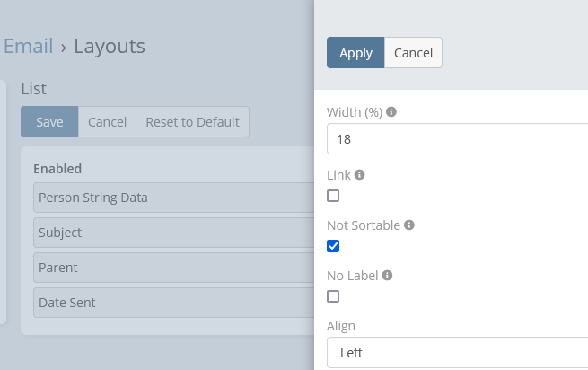Cancel the layout changes

point(107,122)
